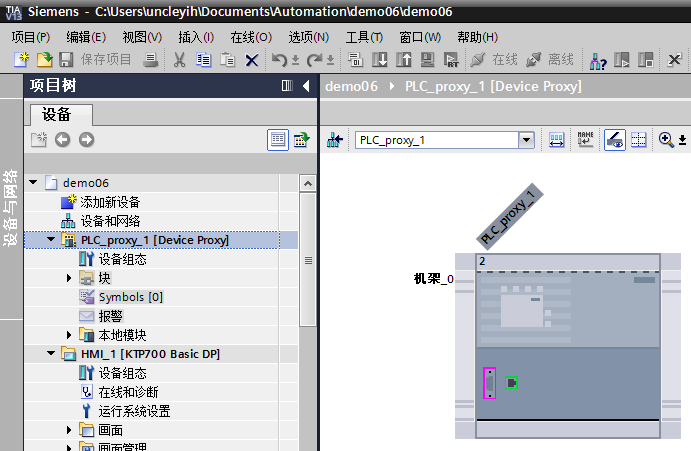691x451 pixels.
Task: Open the PLC_proxy_1 device selector dropdown
Action: pos(526,140)
